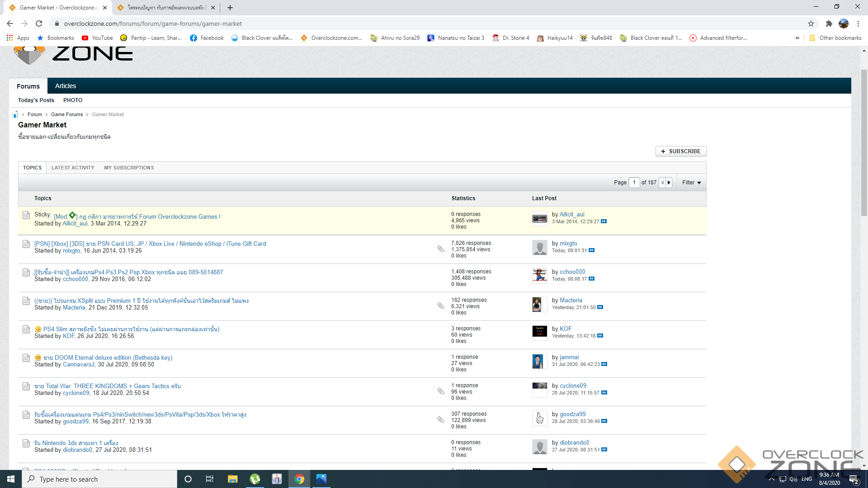Image resolution: width=868 pixels, height=488 pixels.
Task: Open Chrome's three-dot menu
Action: 858,23
